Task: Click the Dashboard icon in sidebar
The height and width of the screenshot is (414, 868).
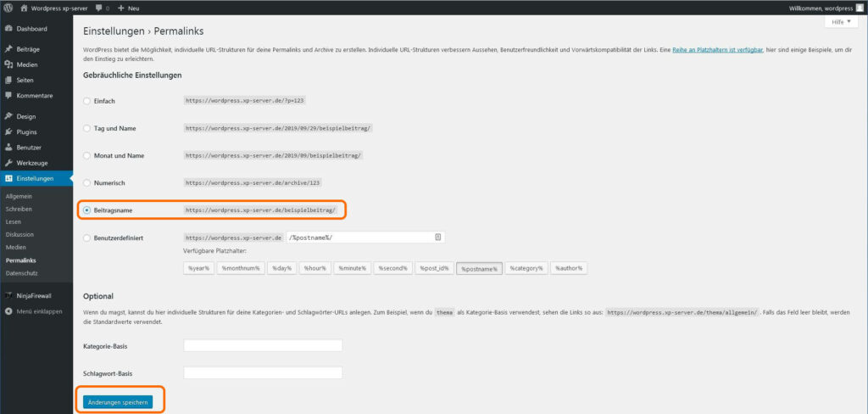Action: point(8,29)
